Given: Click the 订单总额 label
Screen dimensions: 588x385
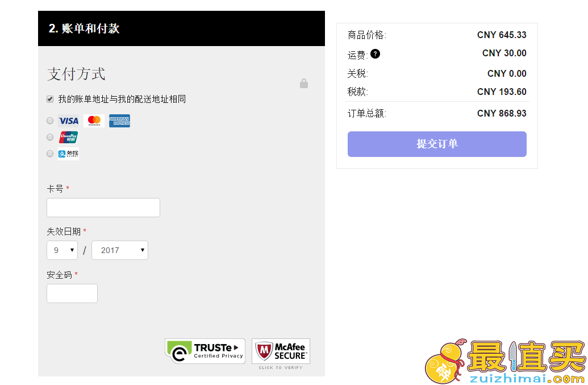Looking at the screenshot, I should (x=366, y=113).
